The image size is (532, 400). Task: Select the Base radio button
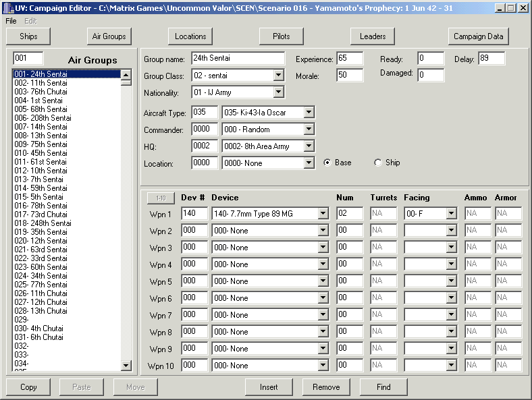click(327, 163)
